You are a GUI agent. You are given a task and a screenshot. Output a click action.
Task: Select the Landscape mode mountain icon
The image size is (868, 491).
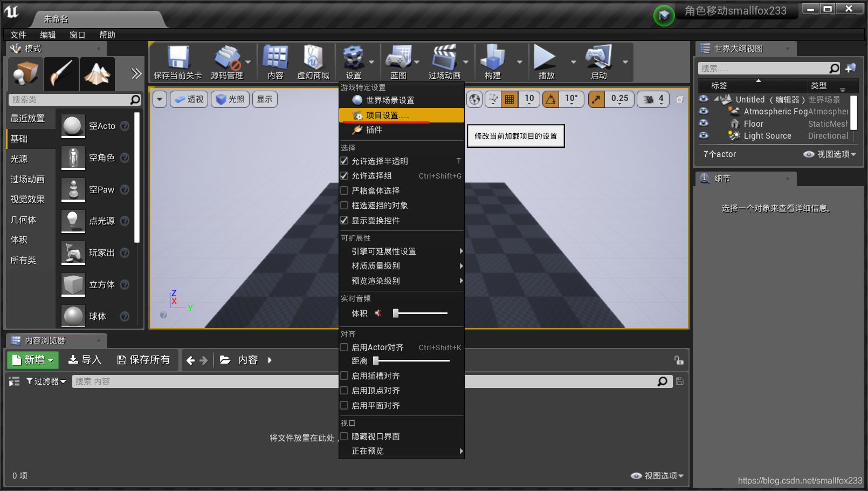[x=97, y=74]
